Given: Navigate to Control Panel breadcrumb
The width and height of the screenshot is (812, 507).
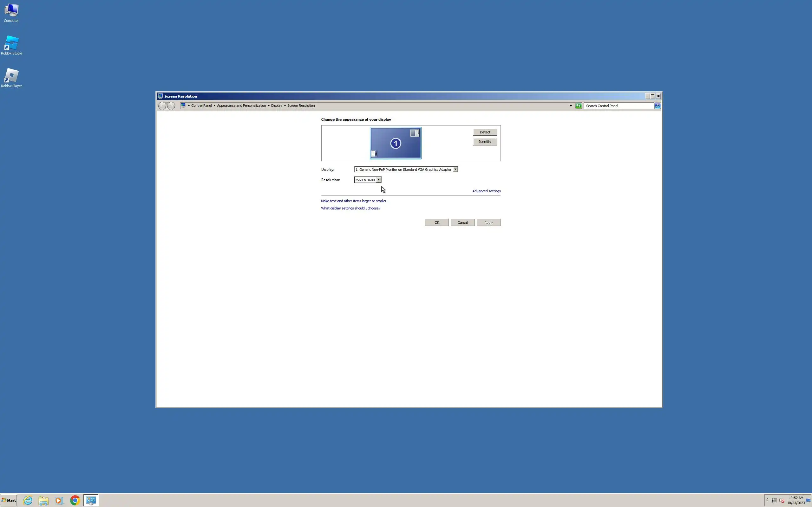Looking at the screenshot, I should coord(201,106).
